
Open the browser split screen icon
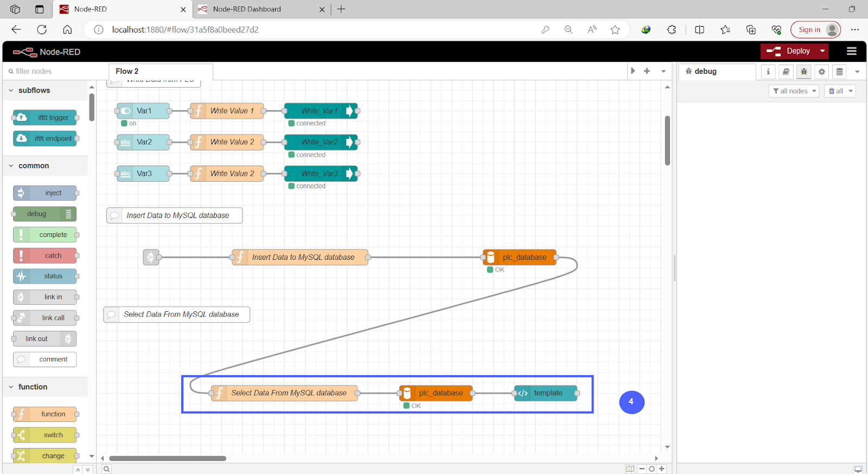(699, 30)
